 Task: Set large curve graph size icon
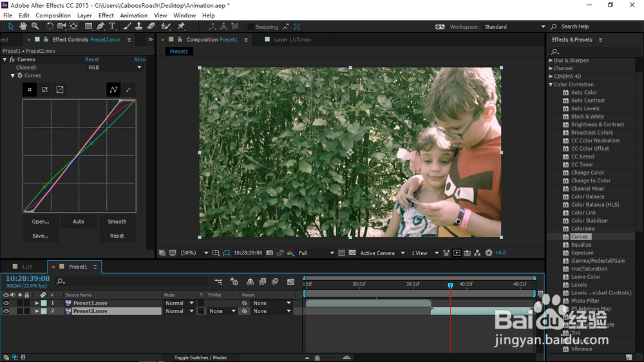point(60,90)
